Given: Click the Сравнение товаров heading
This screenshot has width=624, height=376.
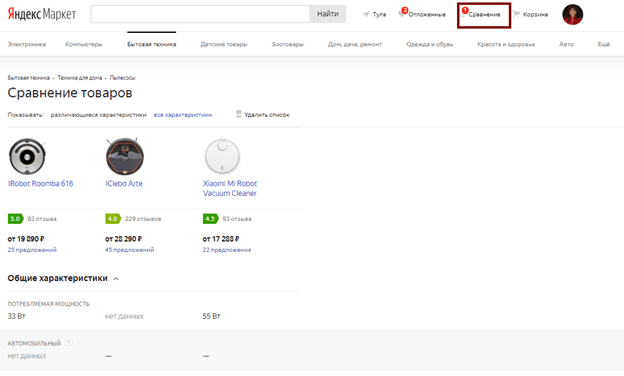Looking at the screenshot, I should click(70, 93).
